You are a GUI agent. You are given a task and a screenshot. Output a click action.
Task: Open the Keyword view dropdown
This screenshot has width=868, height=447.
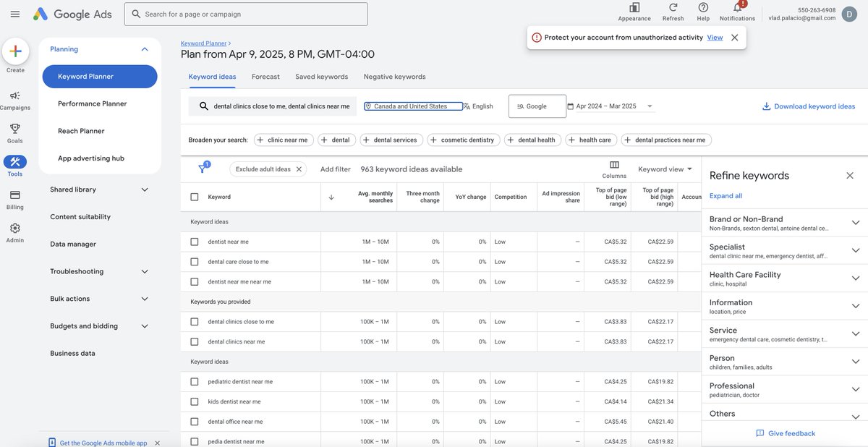[x=665, y=169]
